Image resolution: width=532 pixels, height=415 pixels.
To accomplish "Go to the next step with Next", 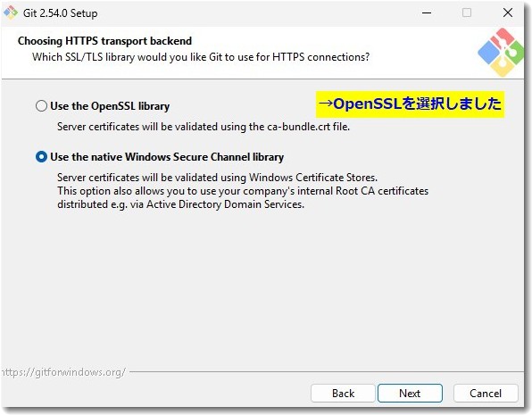I will pyautogui.click(x=410, y=394).
